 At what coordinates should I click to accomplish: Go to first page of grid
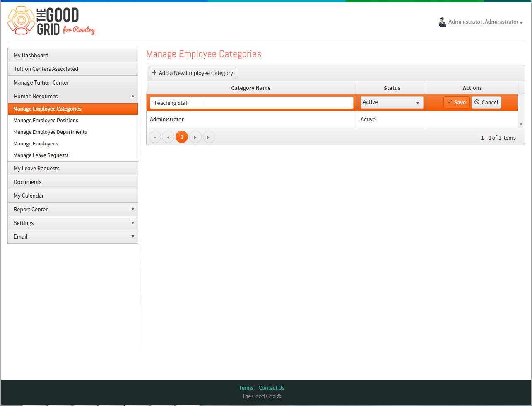(x=155, y=137)
